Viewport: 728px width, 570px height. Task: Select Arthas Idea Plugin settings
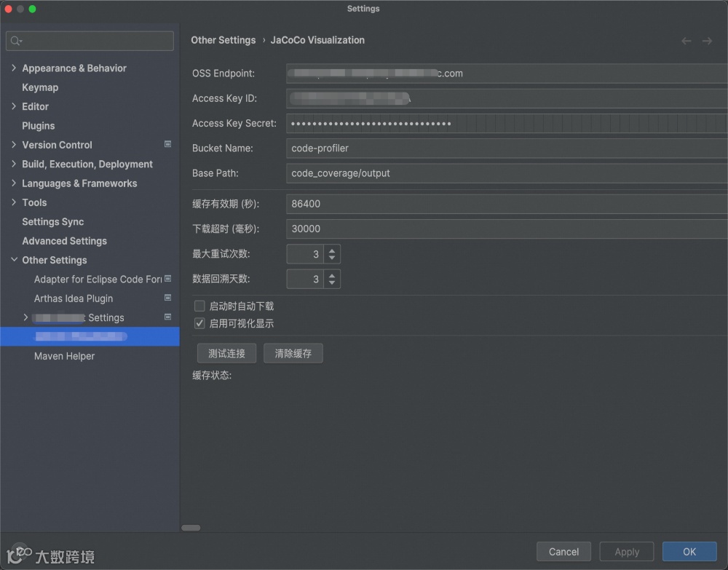(74, 298)
